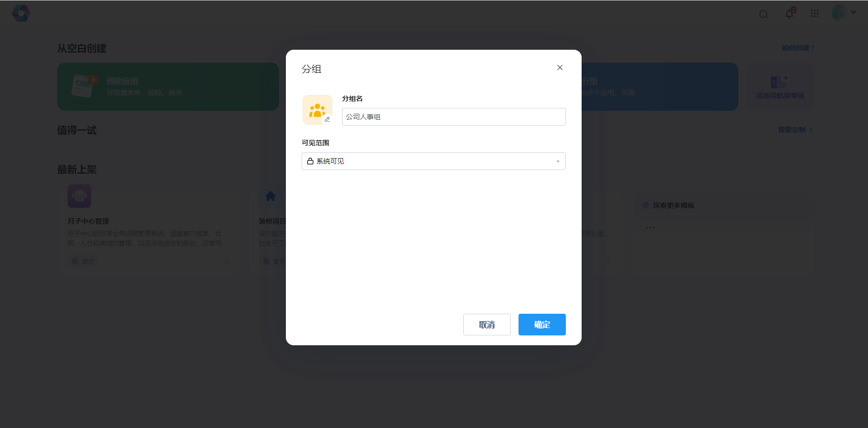This screenshot has width=868, height=428.
Task: Open the nine-dot apps grid
Action: point(815,14)
